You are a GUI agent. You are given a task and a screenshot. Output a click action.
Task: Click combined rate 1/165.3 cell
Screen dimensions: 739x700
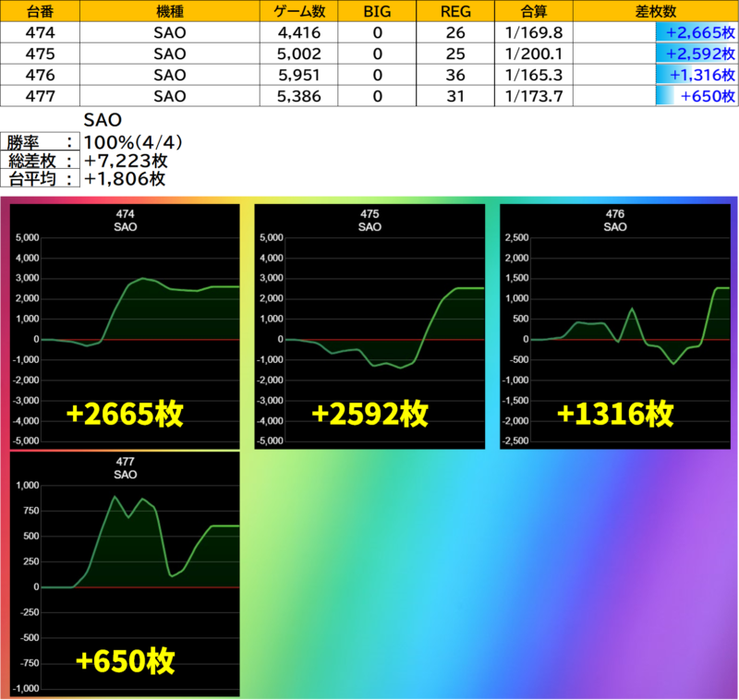(534, 75)
